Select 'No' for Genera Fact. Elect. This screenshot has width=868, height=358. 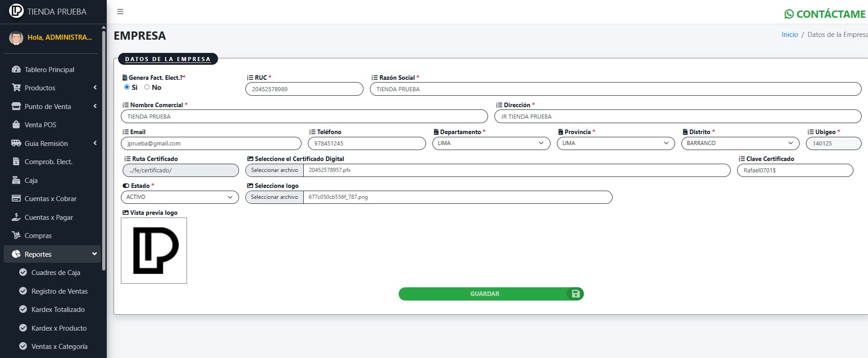[147, 87]
